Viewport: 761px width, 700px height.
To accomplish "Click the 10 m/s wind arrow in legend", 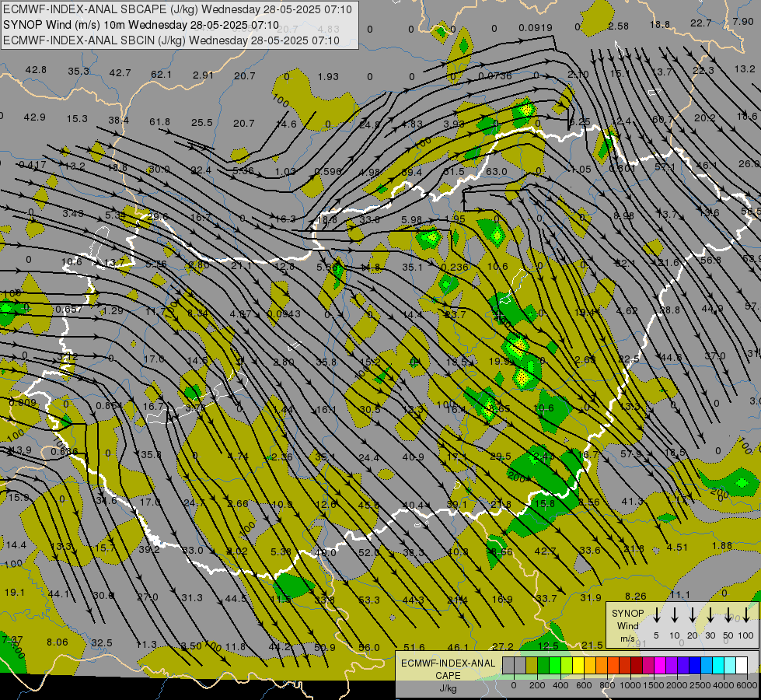I will pos(674,615).
